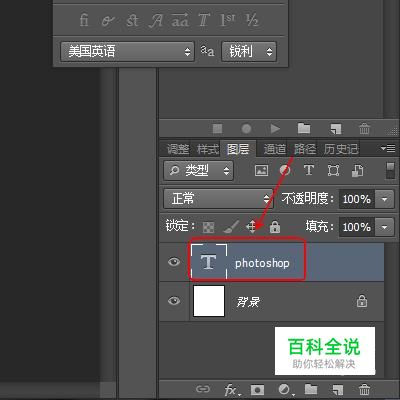Delete action trash icon in actions panel
The height and width of the screenshot is (400, 400).
[x=364, y=128]
